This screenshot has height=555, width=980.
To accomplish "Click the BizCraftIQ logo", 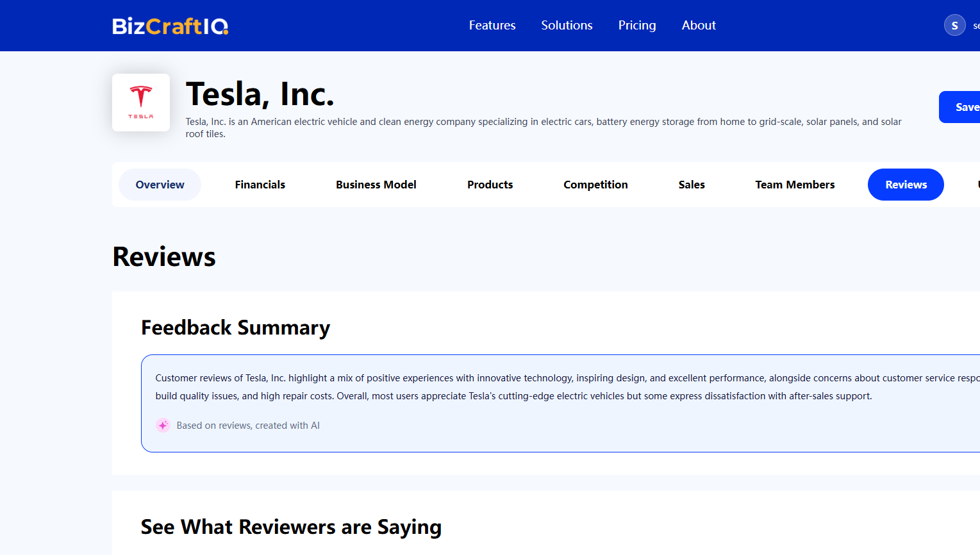I will click(170, 26).
